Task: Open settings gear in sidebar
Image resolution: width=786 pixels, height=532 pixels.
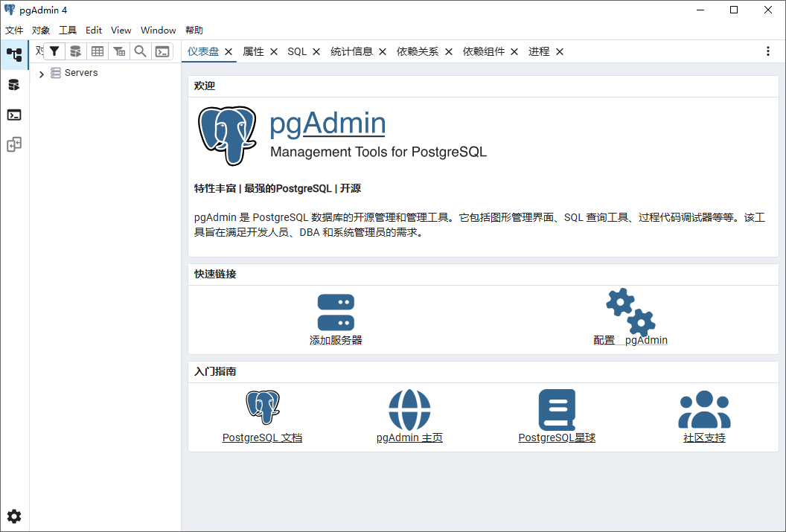Action: (x=14, y=516)
